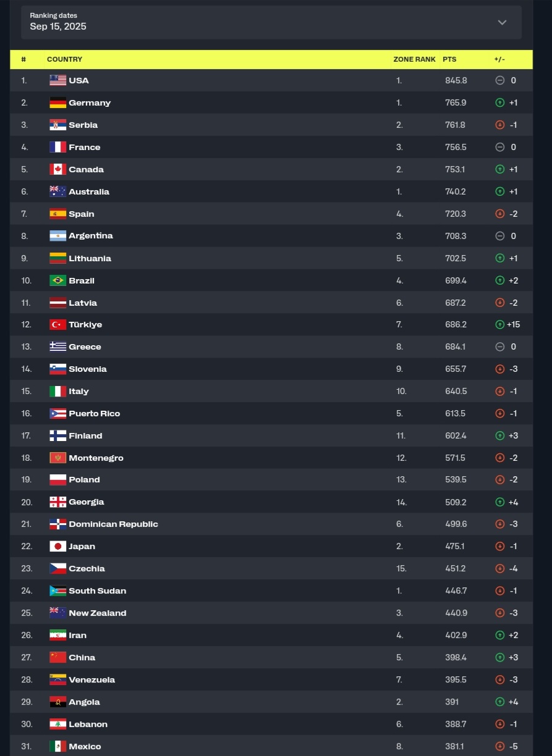Image resolution: width=552 pixels, height=756 pixels.
Task: Select the Türkiye flag icon
Action: 57,324
